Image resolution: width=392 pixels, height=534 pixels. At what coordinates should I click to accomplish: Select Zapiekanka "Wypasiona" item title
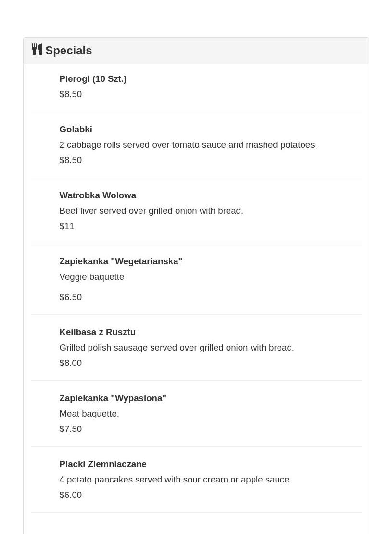pos(113,398)
